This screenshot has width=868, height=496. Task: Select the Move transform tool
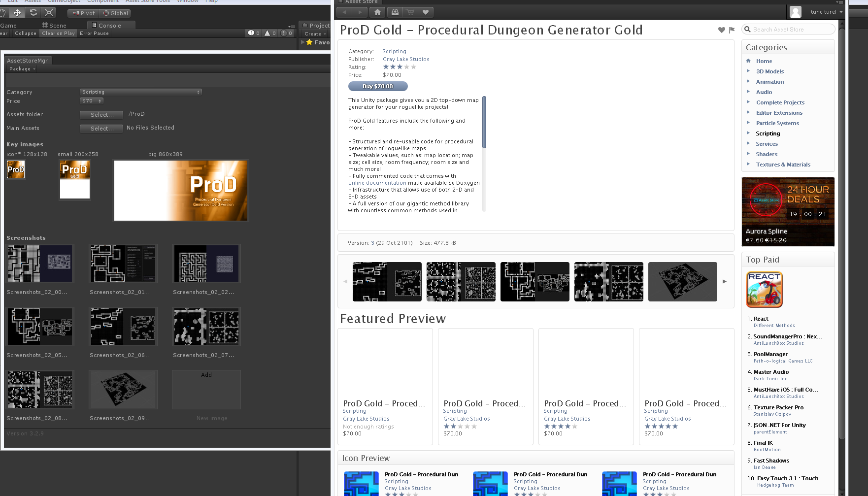(17, 13)
